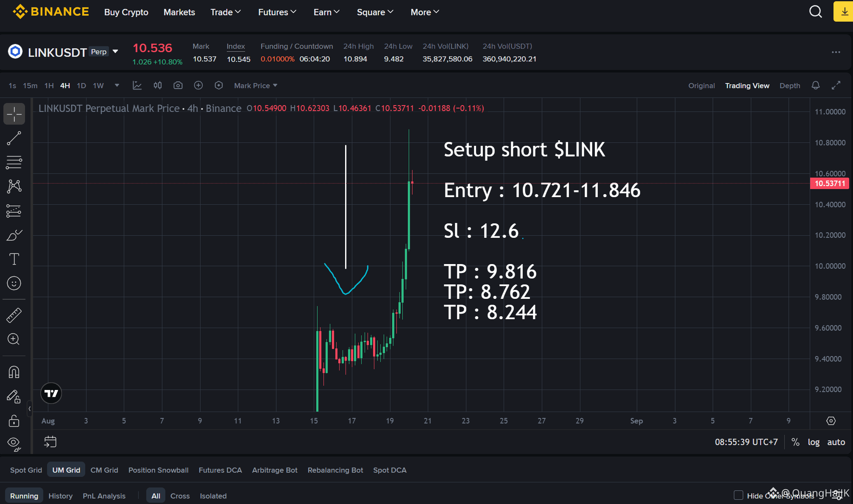
Task: Select the Rebalancing Bot tab
Action: (335, 470)
